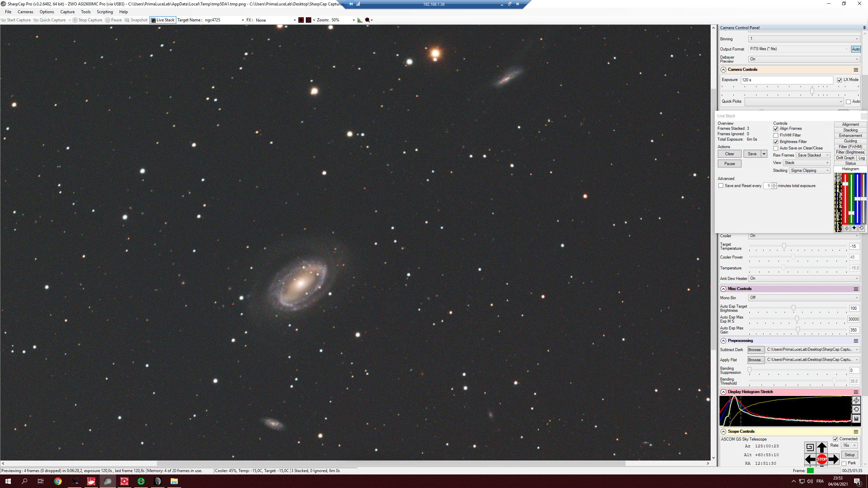The width and height of the screenshot is (868, 488).
Task: Click Start Capture in the toolbar
Action: [x=16, y=20]
